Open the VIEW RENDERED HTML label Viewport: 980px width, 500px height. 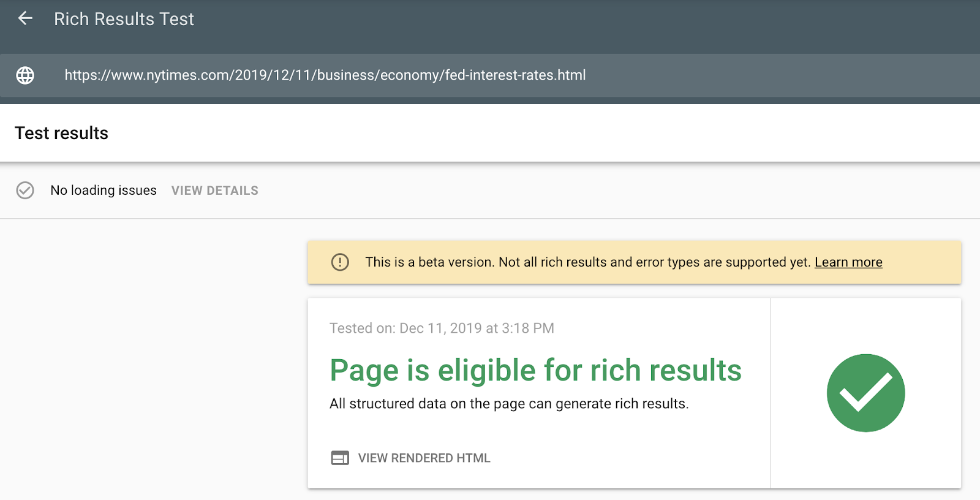pyautogui.click(x=424, y=458)
